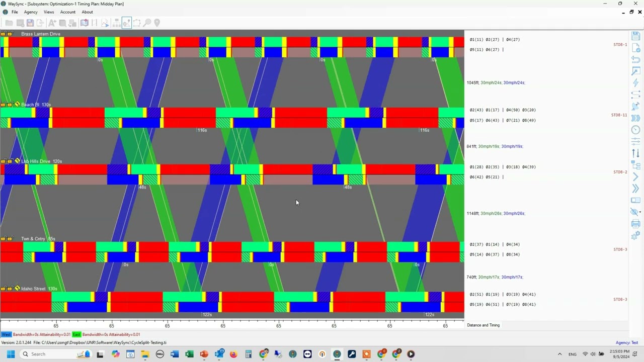644x362 pixels.
Task: Click the STD8-2 controller label
Action: (x=620, y=172)
